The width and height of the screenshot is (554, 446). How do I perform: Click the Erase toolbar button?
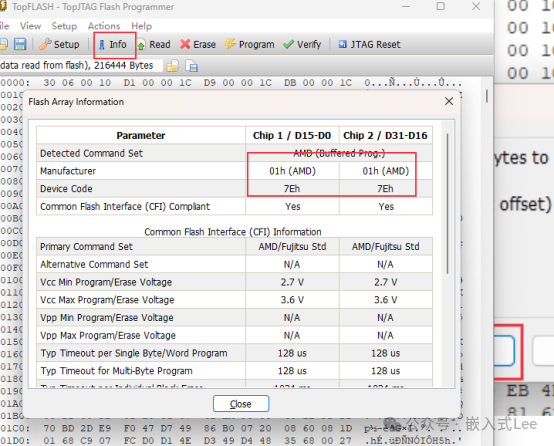(198, 45)
